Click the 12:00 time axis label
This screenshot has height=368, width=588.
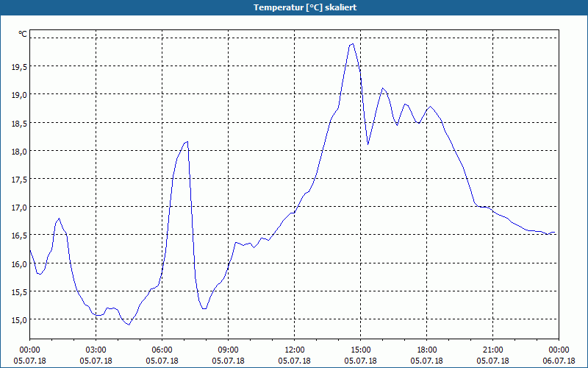295,350
